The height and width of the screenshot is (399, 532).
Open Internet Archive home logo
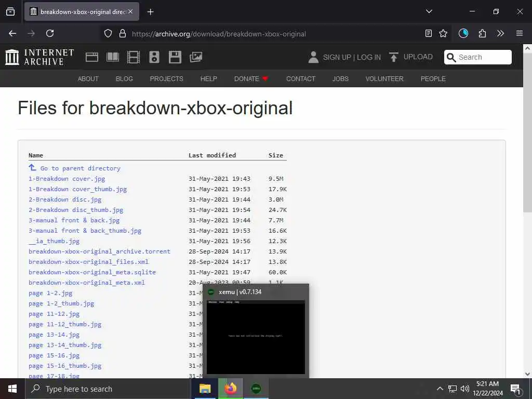pyautogui.click(x=39, y=57)
